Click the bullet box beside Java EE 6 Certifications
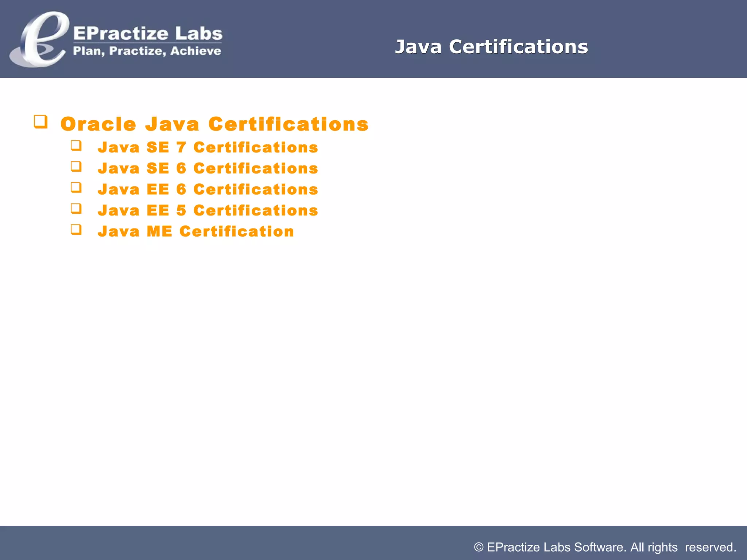This screenshot has height=560, width=747. [x=76, y=188]
